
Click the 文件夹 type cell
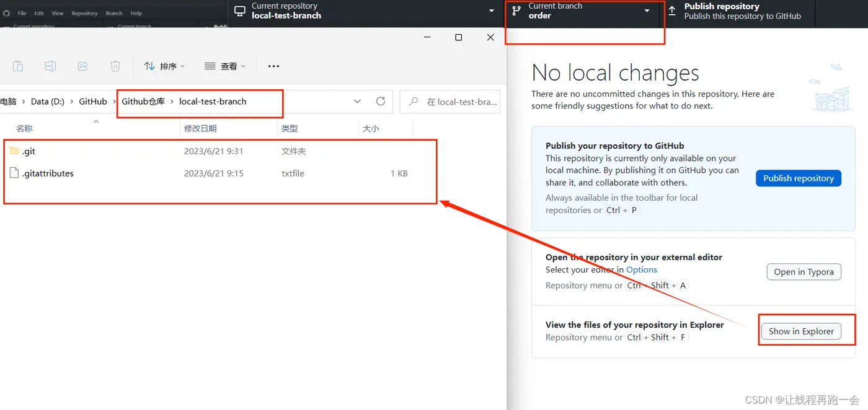[x=294, y=151]
